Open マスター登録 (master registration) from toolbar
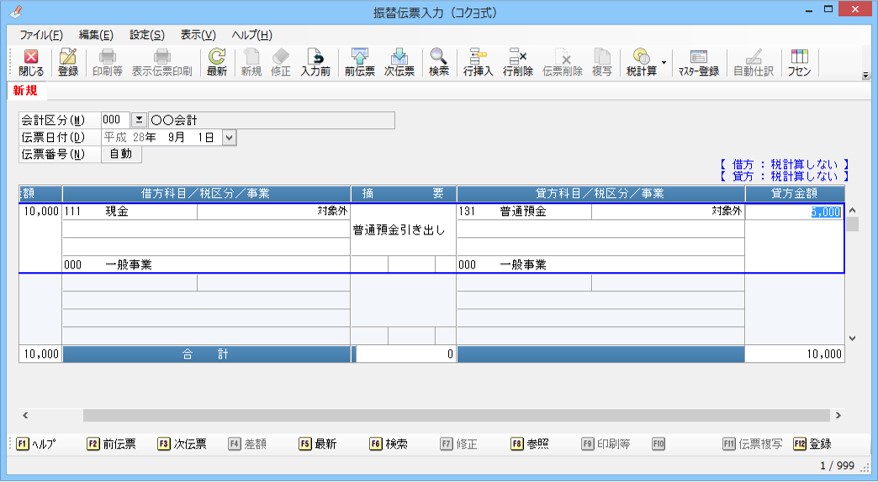Viewport: 878px width, 482px height. (698, 63)
